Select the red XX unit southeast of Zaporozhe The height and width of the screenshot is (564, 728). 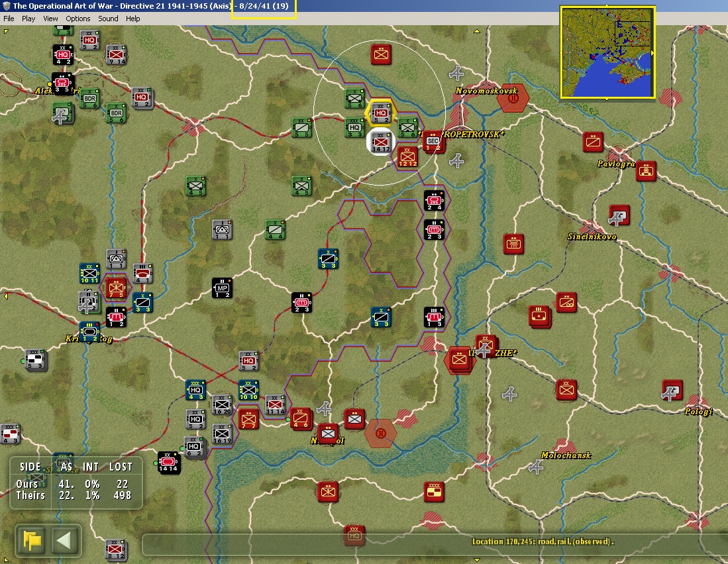pos(566,390)
